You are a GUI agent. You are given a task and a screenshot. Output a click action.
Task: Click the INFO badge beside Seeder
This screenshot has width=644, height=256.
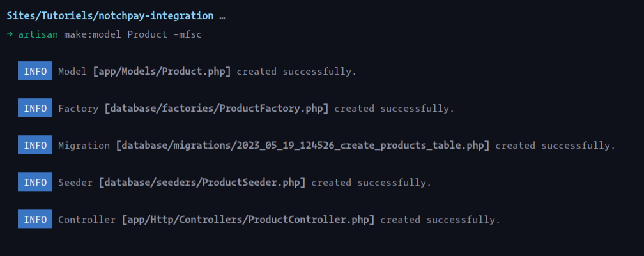(x=35, y=183)
